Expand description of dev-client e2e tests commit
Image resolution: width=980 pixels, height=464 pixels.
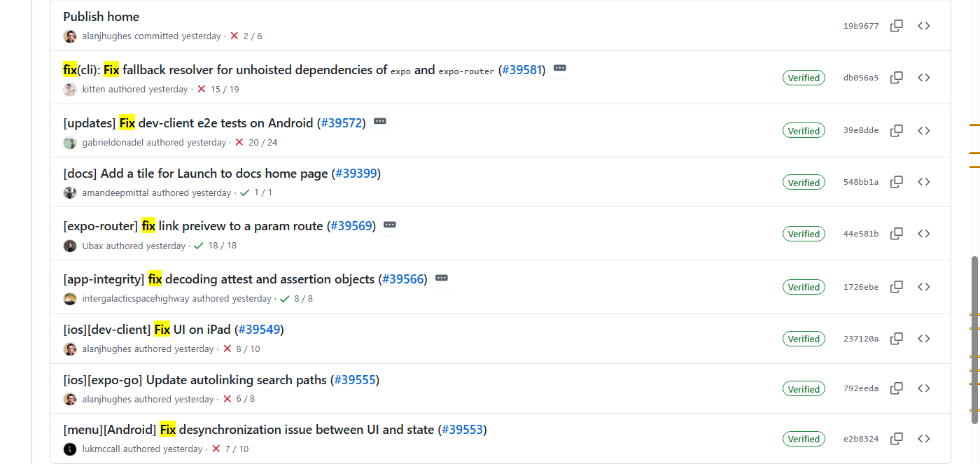[380, 121]
